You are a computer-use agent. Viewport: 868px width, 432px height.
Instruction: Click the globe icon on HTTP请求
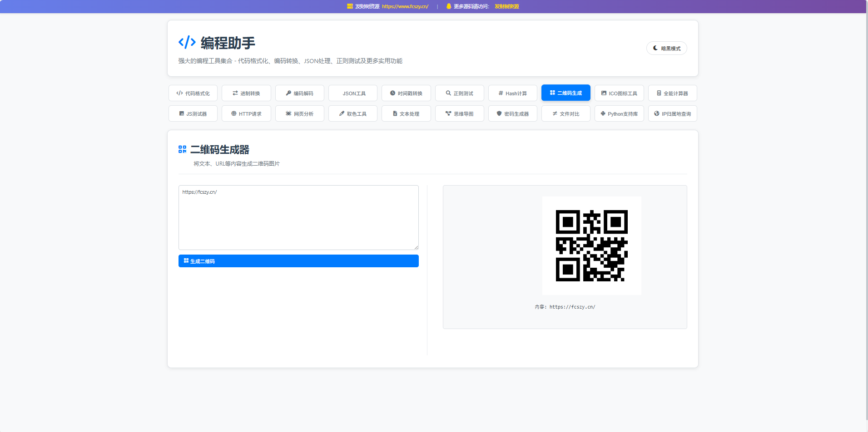click(x=234, y=113)
